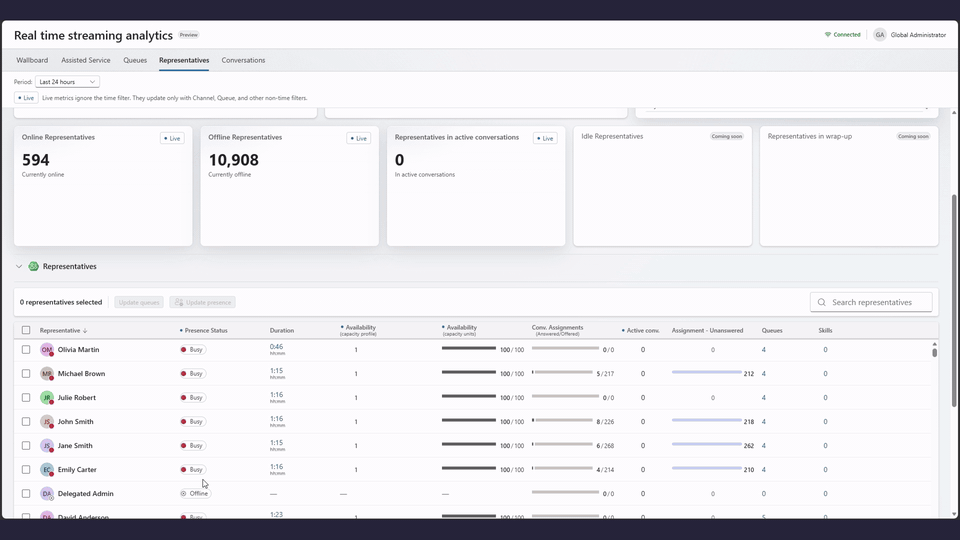Click Jane Smith's 6/268 assignments value

605,446
